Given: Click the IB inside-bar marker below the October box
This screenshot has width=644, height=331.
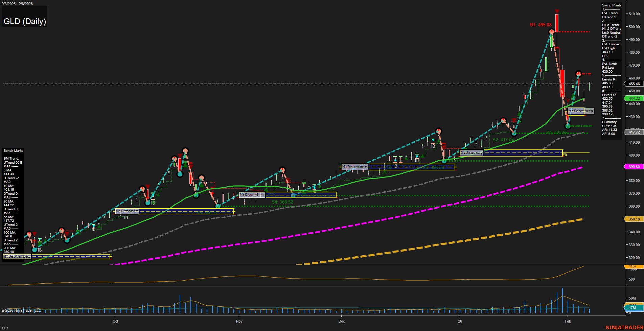Looking at the screenshot, I should 127,217.
